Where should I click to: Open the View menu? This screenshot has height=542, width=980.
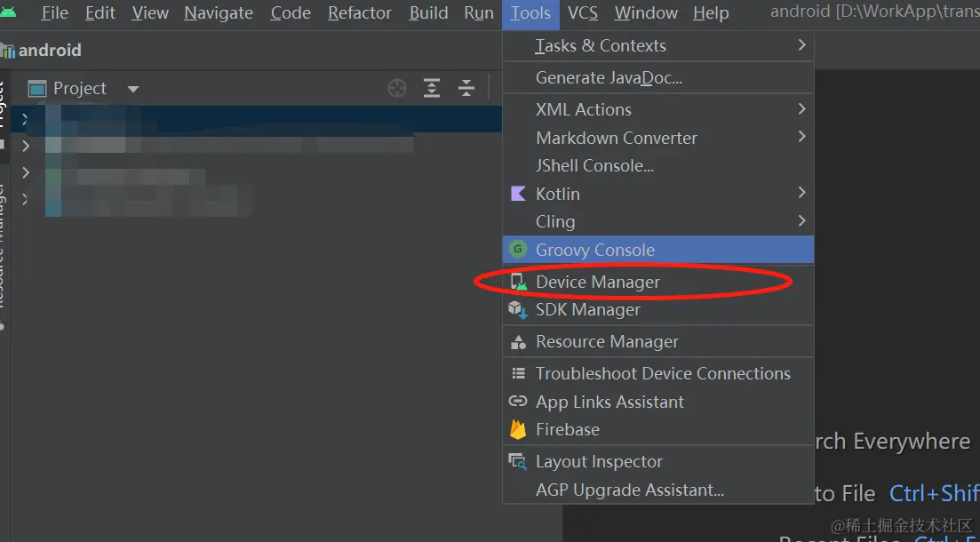(150, 13)
